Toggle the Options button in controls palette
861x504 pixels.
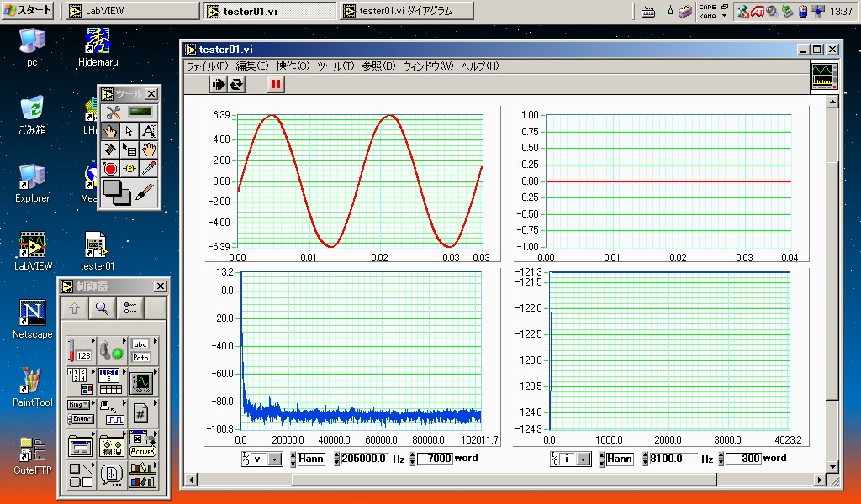click(129, 308)
